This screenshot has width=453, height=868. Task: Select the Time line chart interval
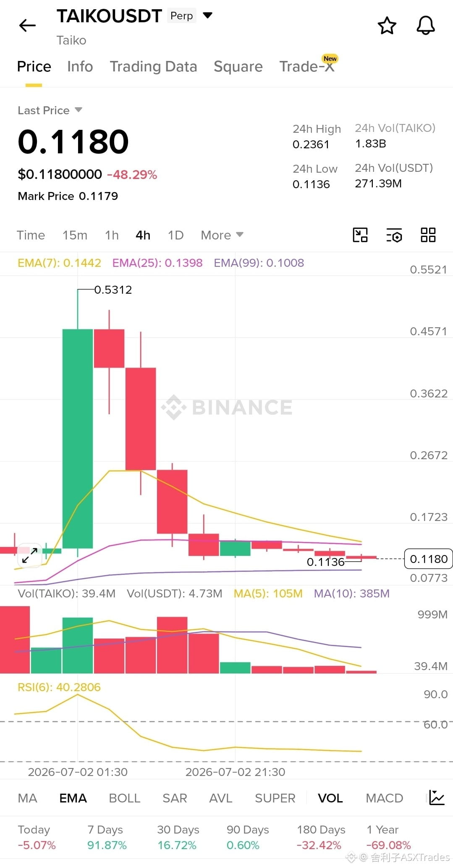coord(31,235)
